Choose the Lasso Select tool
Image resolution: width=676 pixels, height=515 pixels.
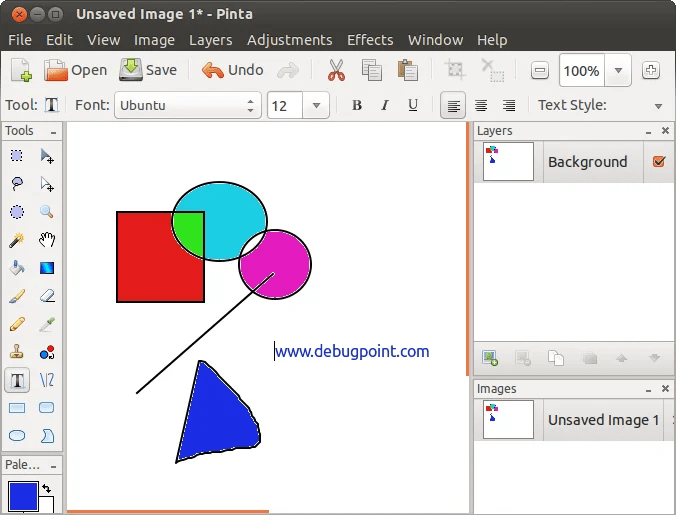[17, 184]
